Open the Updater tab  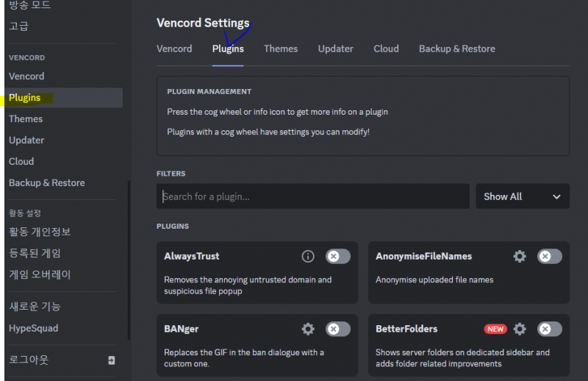pyautogui.click(x=336, y=49)
